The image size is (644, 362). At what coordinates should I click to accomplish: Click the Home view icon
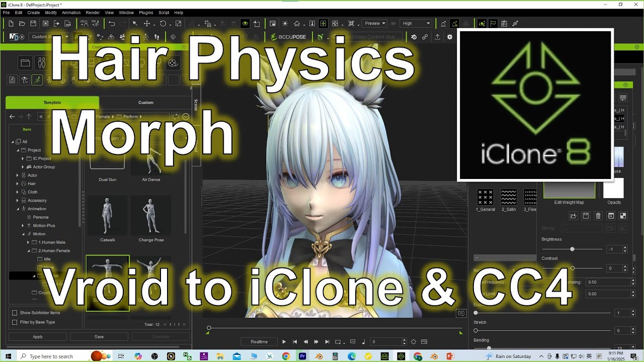(x=297, y=23)
